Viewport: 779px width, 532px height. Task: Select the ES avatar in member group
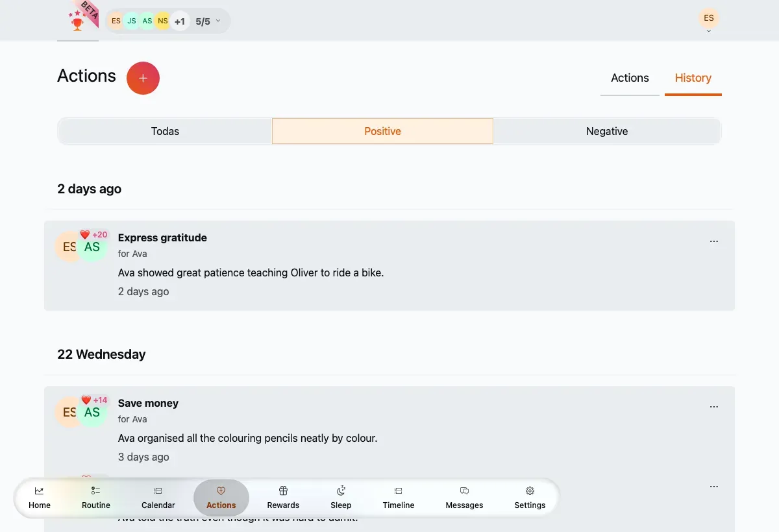(x=116, y=21)
